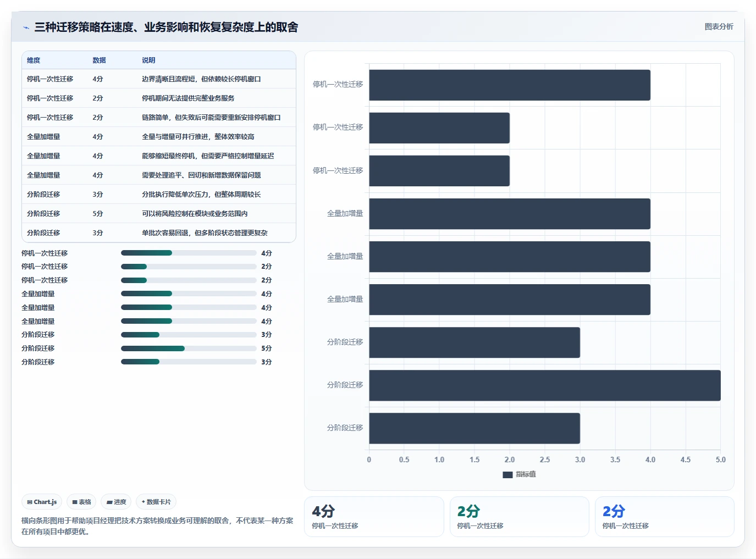756x559 pixels.
Task: Click the 图表分析 label in the header
Action: tap(719, 26)
